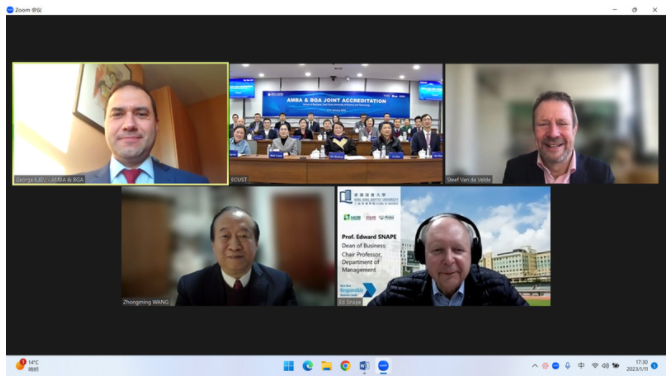The image size is (670, 385).
Task: Click the Zoom icon in the system tray
Action: tap(555, 366)
